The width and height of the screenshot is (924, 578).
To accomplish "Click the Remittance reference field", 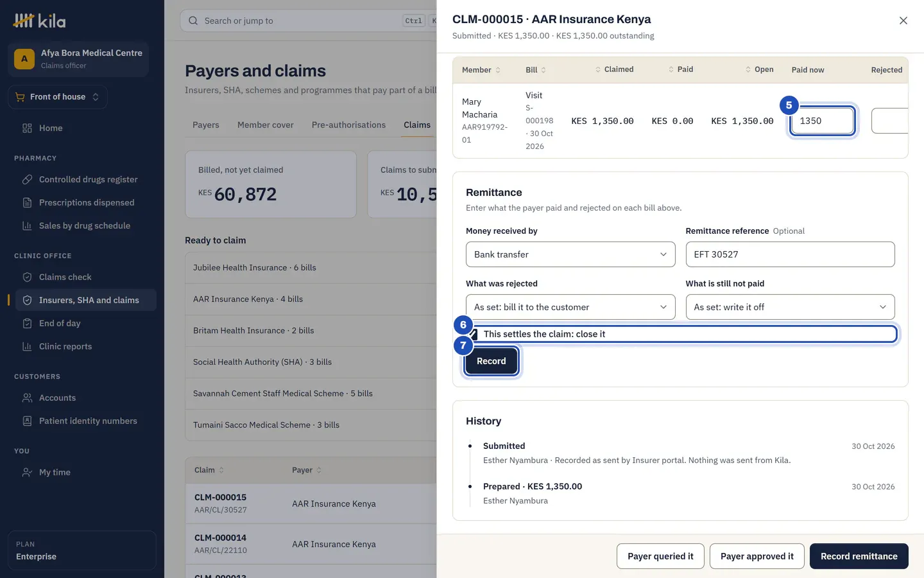I will tap(790, 254).
